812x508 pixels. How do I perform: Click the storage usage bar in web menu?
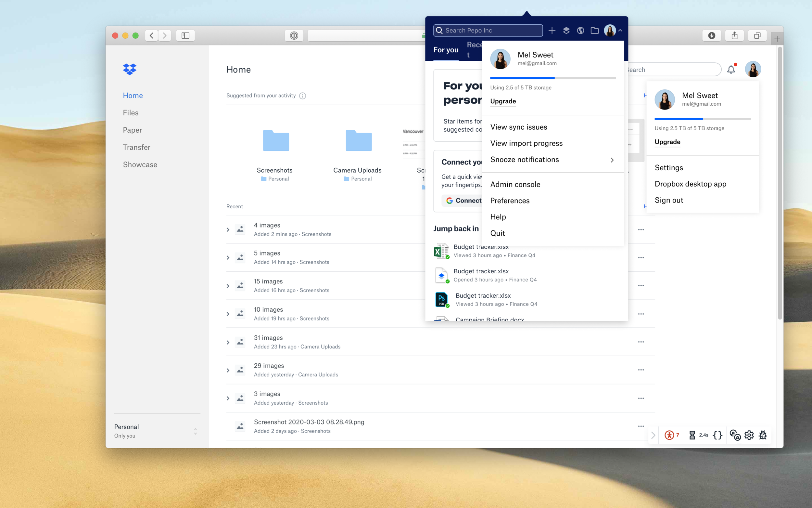pos(702,119)
